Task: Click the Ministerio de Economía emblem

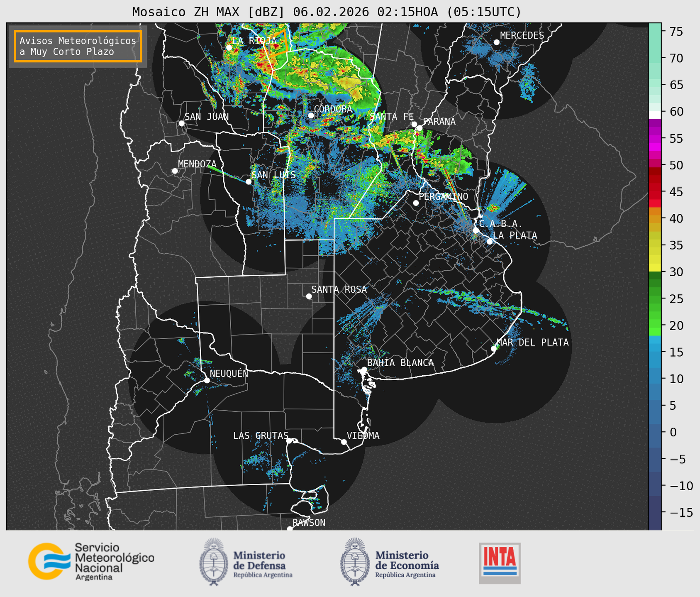Action: point(355,562)
